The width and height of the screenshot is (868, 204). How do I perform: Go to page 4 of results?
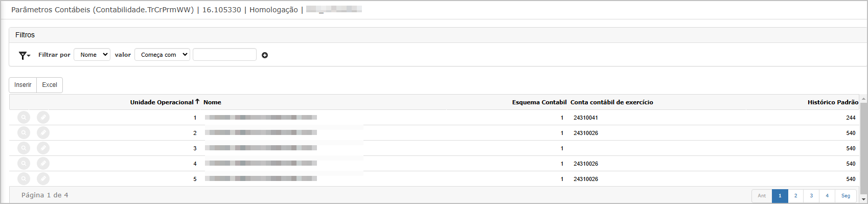[x=827, y=196]
